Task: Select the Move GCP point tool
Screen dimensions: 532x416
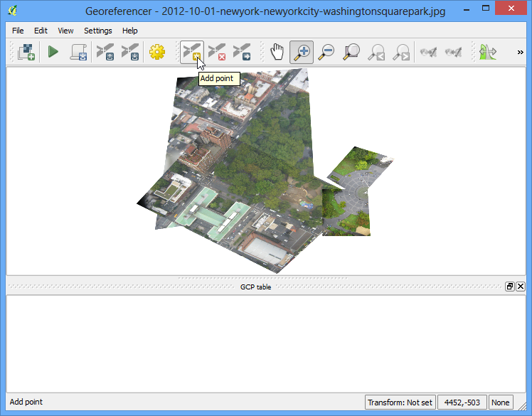Action: click(x=242, y=52)
